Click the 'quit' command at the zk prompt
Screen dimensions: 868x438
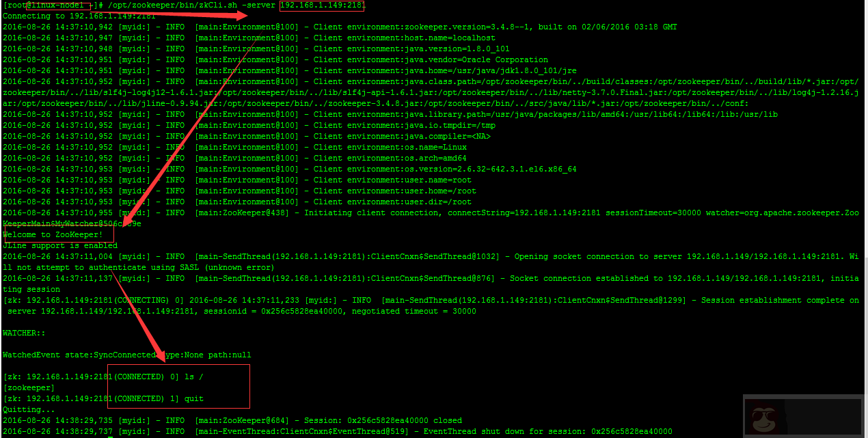click(x=194, y=399)
